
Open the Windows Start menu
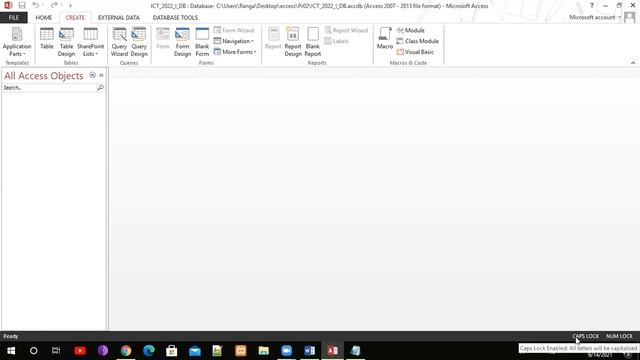[x=11, y=351]
